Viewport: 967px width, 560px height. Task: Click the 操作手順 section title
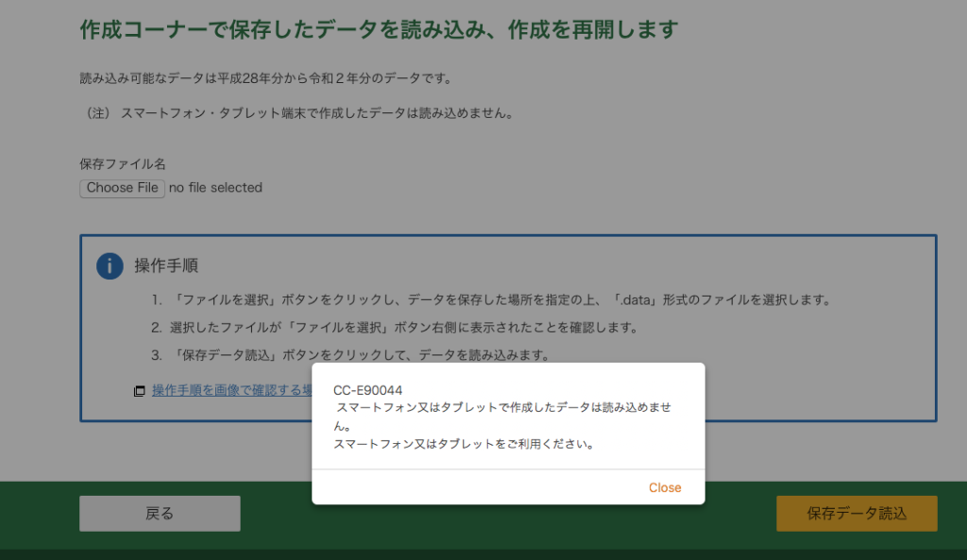pyautogui.click(x=166, y=265)
